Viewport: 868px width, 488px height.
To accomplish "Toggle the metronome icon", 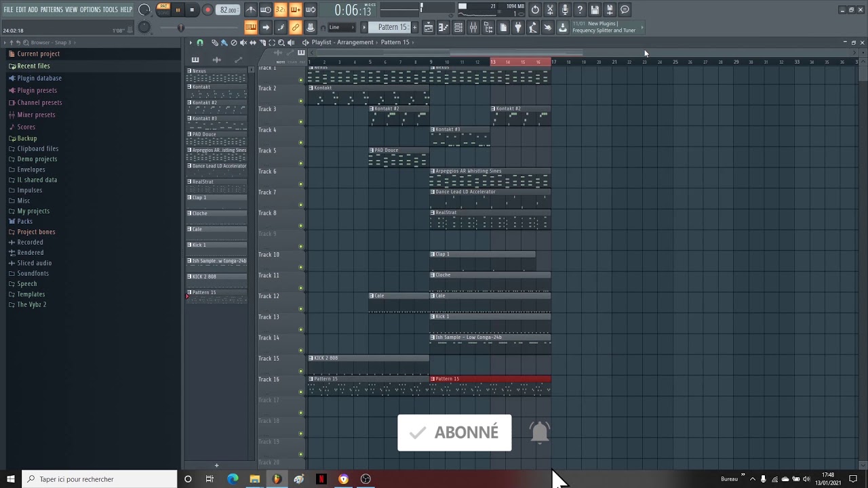I will [251, 10].
